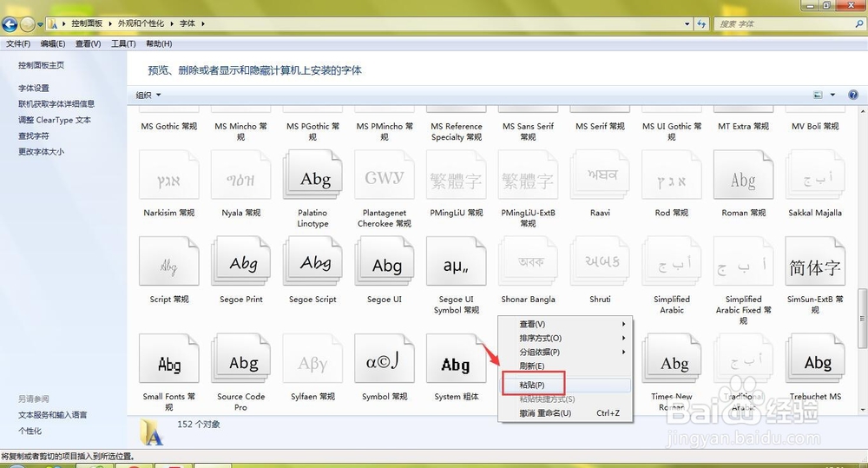868x468 pixels.
Task: Click the Back navigation arrow
Action: click(x=10, y=23)
